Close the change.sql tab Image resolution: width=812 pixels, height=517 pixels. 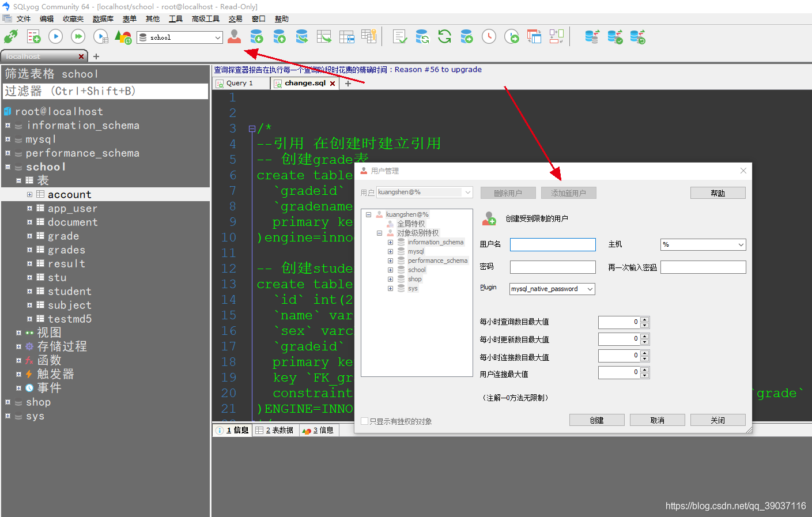pyautogui.click(x=333, y=84)
